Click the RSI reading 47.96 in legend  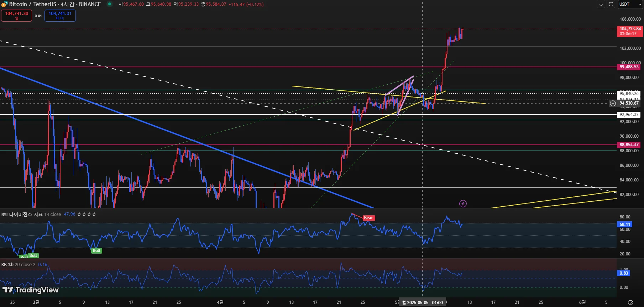[x=69, y=215]
